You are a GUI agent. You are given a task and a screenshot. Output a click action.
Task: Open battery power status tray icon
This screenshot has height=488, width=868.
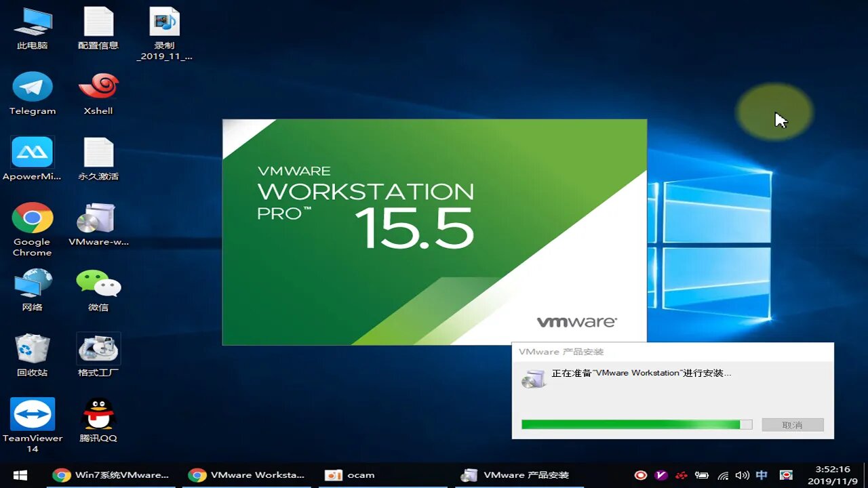click(x=702, y=475)
